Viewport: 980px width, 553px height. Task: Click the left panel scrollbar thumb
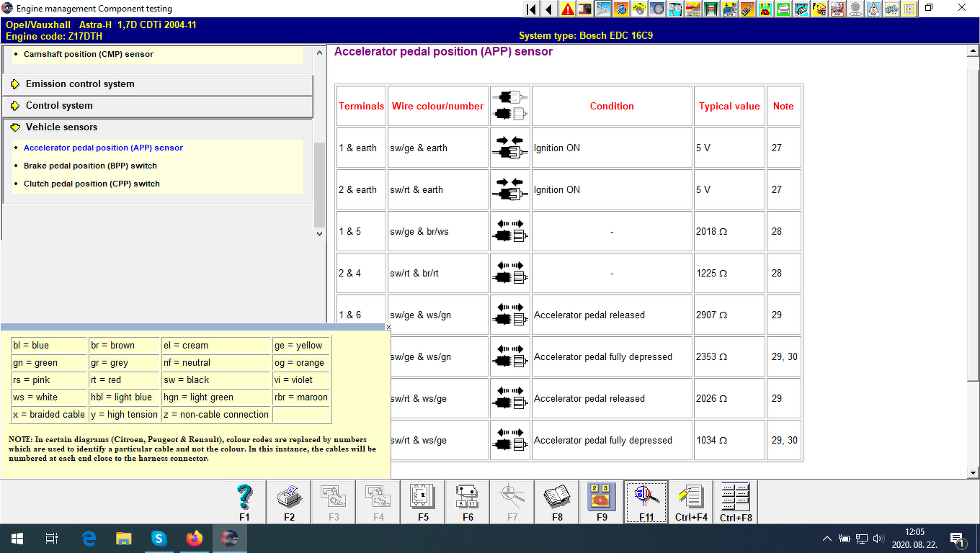(320, 184)
